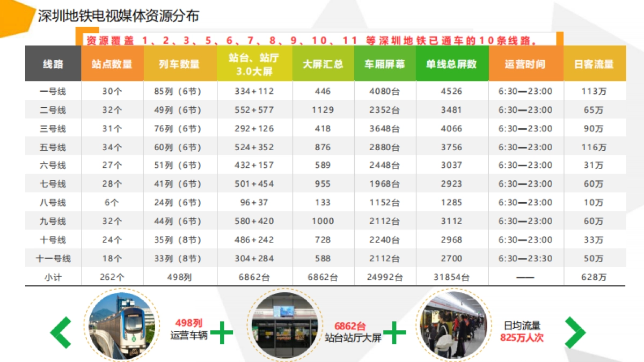Click the orange 运营时间 header cell
Screen dimensions: 644x362
pos(523,64)
